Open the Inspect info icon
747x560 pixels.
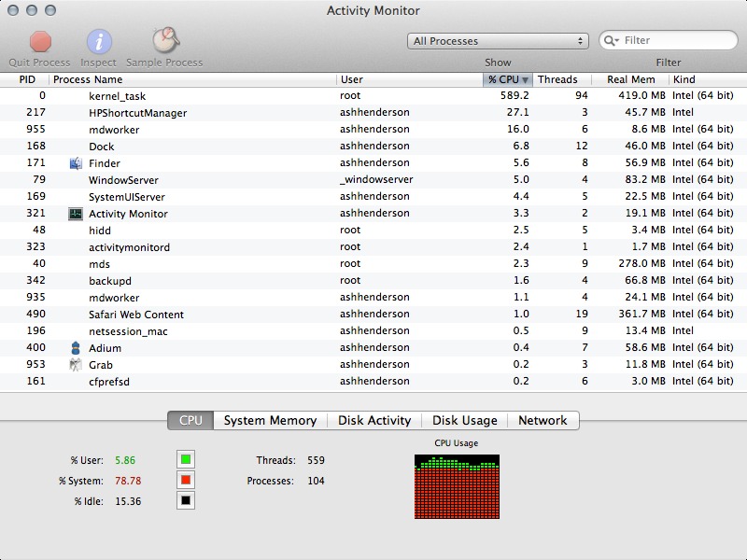(99, 41)
